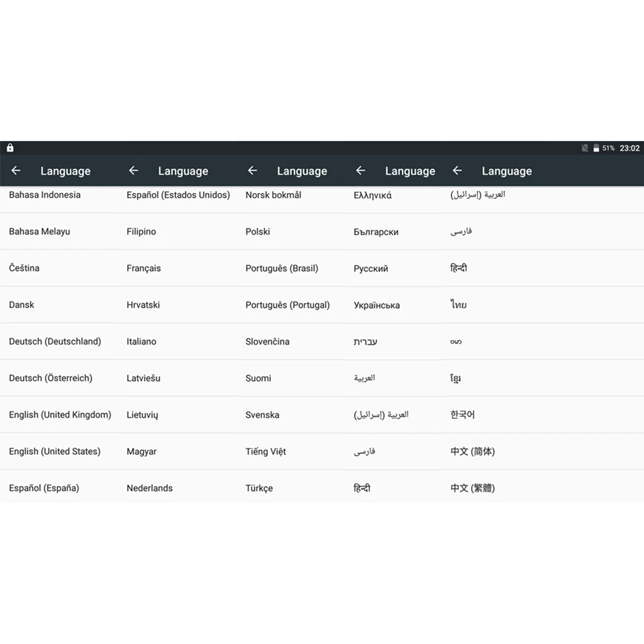Screen dimensions: 644x644
Task: Select the Burmese language row
Action: tap(456, 341)
